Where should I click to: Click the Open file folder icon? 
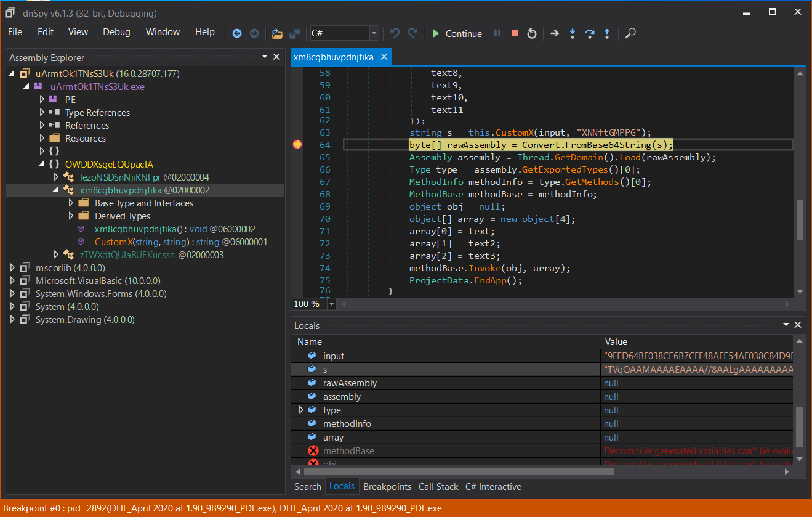coord(277,33)
